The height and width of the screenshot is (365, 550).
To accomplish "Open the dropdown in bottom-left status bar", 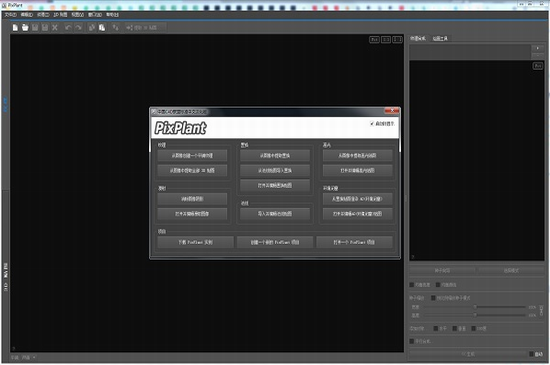I will click(29, 358).
